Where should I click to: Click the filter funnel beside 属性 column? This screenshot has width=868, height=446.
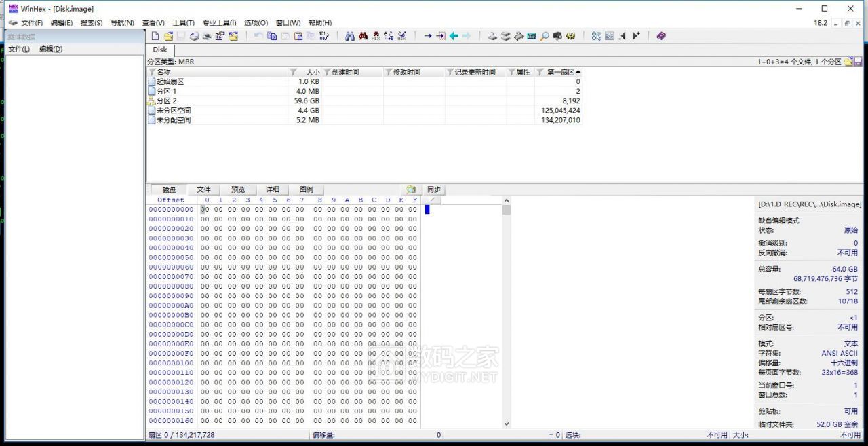pyautogui.click(x=511, y=72)
